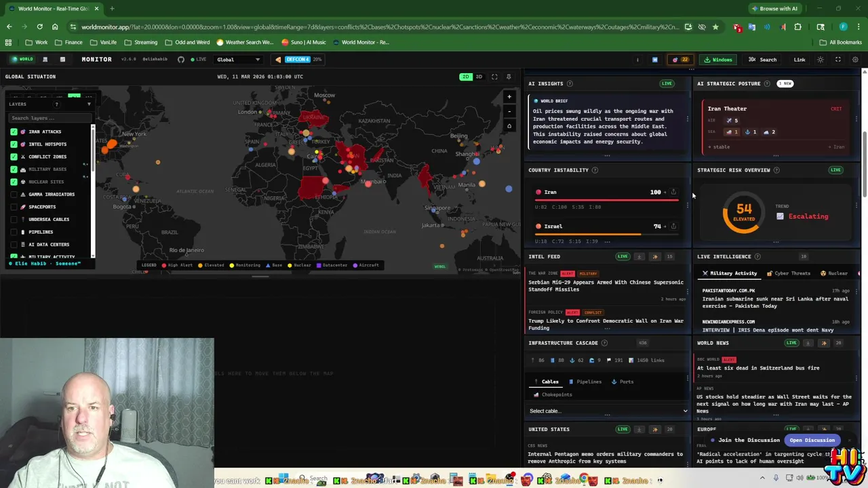Open All Bookmarks folder
This screenshot has width=868, height=488.
840,42
